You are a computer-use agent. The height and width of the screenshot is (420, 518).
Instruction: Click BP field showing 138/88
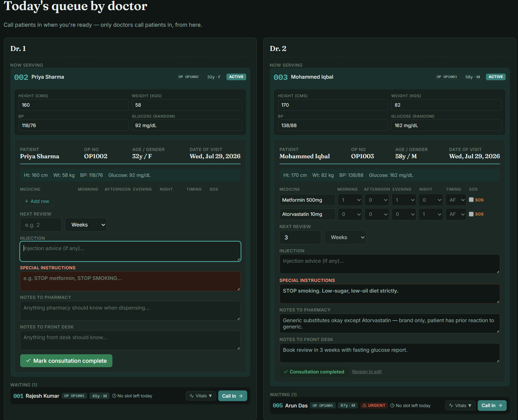(x=333, y=125)
